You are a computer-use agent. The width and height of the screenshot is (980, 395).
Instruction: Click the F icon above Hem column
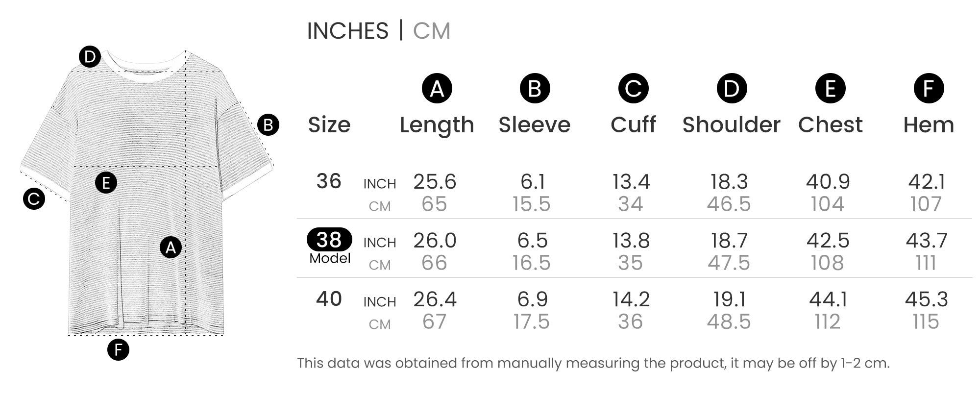point(929,89)
